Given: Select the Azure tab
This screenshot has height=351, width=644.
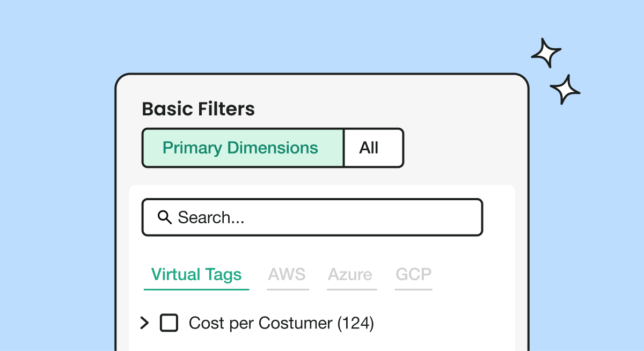Looking at the screenshot, I should point(351,275).
